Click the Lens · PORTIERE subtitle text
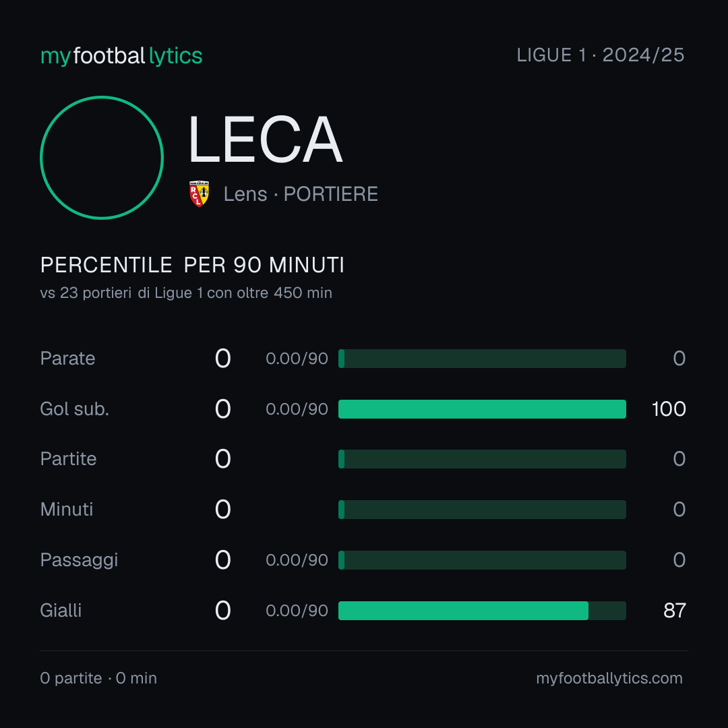Screen dimensions: 728x728 301,194
